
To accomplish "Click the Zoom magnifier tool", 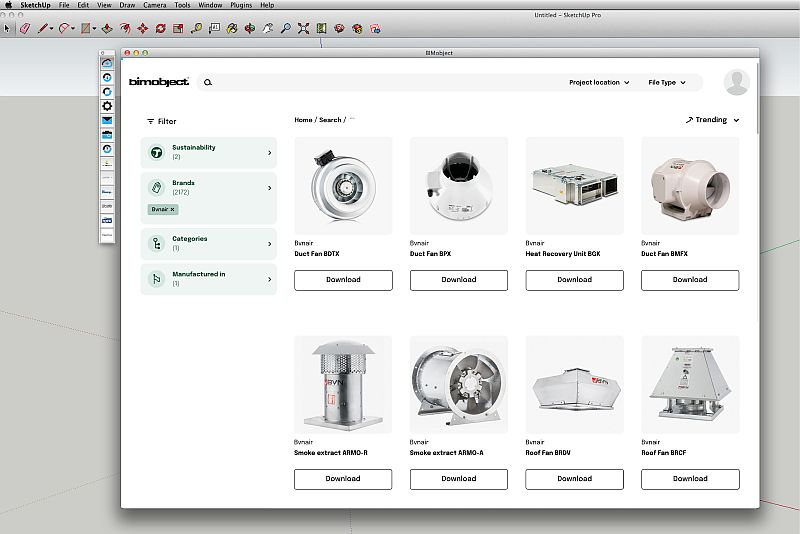I will coord(286,29).
